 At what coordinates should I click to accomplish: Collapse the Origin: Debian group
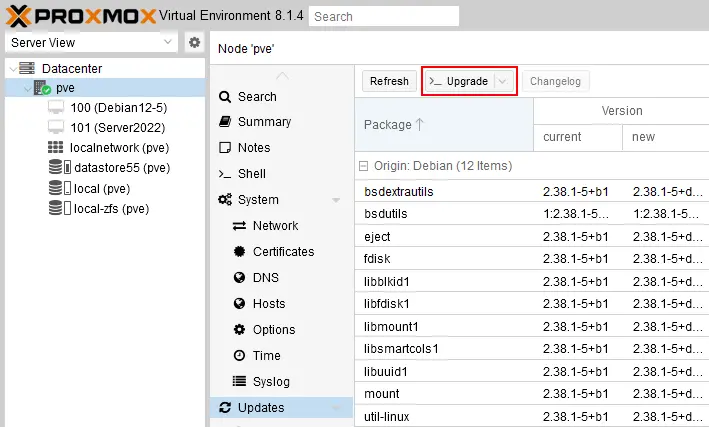pos(363,166)
